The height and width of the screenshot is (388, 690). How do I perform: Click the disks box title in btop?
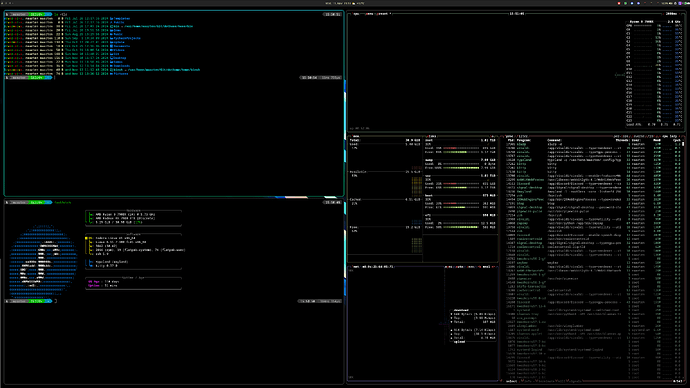click(431, 136)
